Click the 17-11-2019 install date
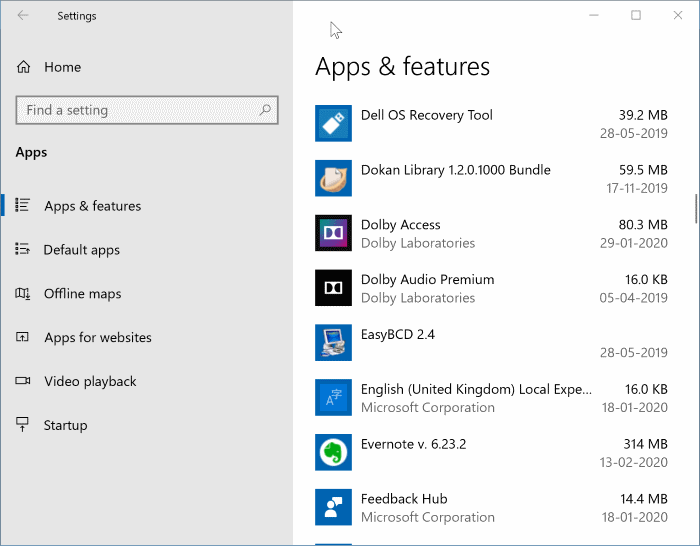 636,188
